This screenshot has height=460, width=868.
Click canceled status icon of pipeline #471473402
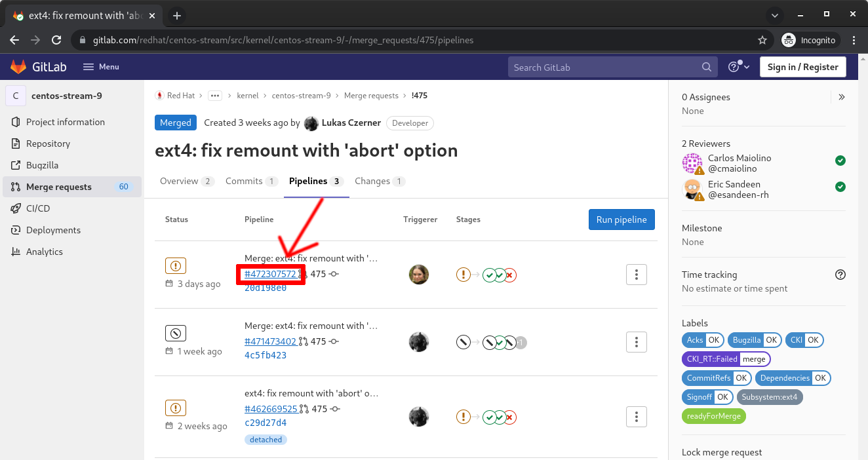(x=175, y=333)
